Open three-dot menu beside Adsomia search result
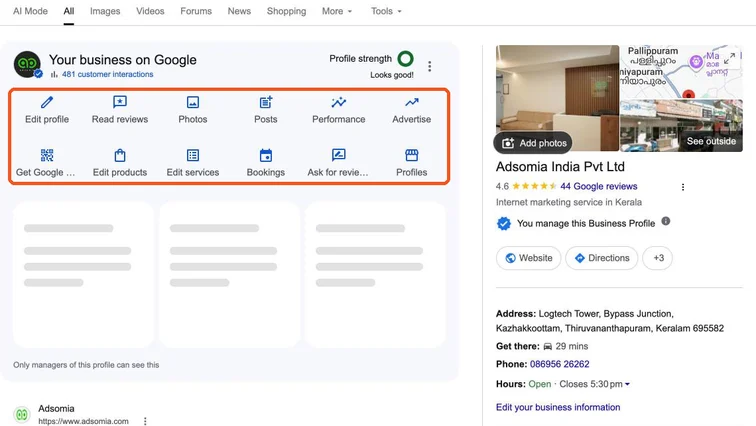756x426 pixels. (x=145, y=421)
